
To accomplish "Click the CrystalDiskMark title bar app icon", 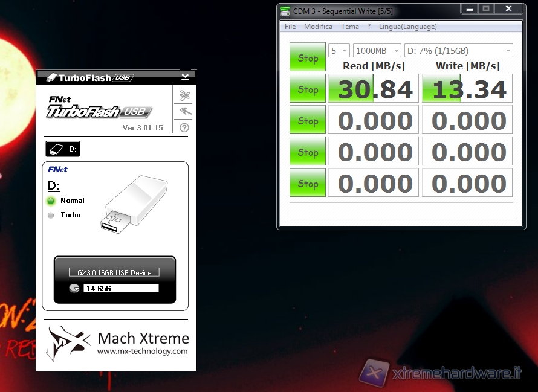I will coord(285,11).
